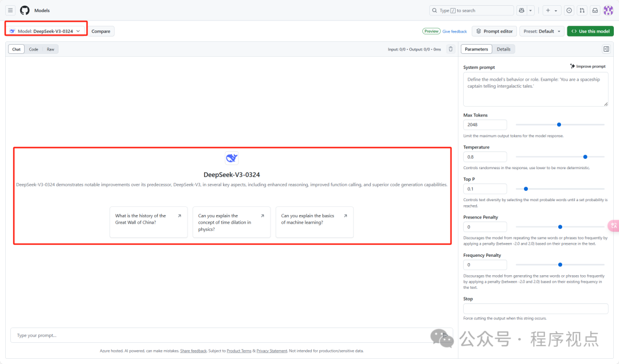Click the Models header text
The height and width of the screenshot is (364, 619).
42,11
